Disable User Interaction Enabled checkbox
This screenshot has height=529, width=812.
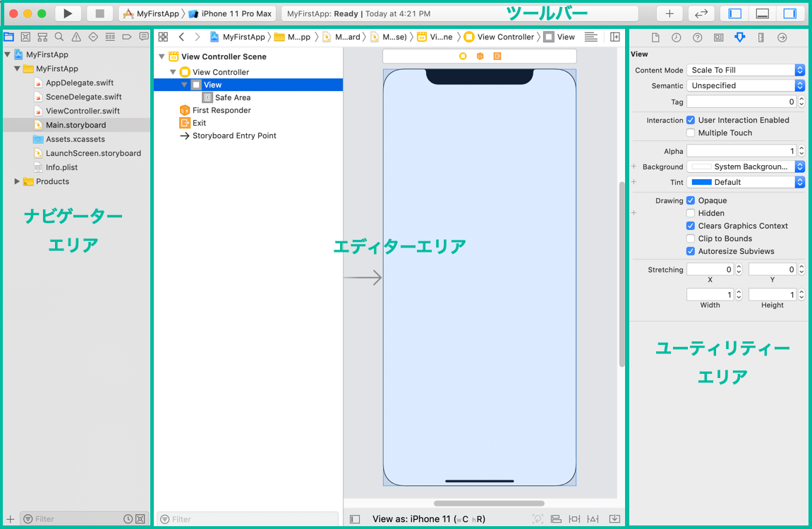[691, 120]
